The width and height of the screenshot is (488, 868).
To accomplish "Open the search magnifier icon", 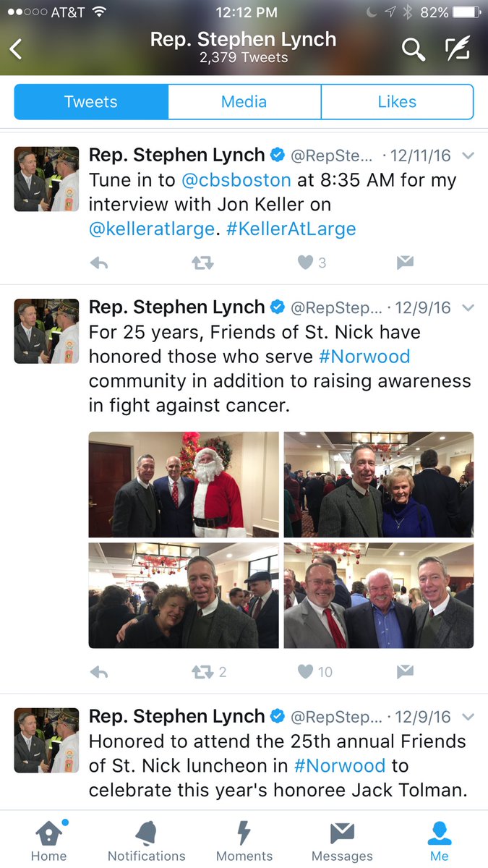I will coord(413,49).
